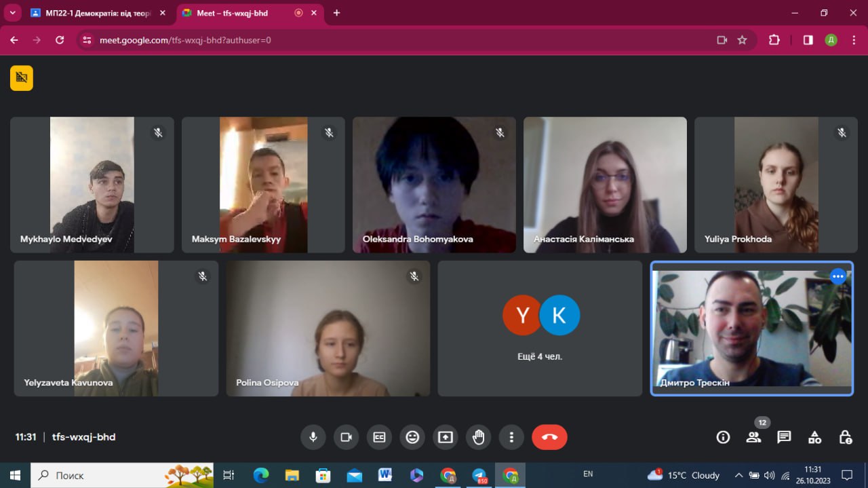Open host controls lock icon

[x=845, y=437]
